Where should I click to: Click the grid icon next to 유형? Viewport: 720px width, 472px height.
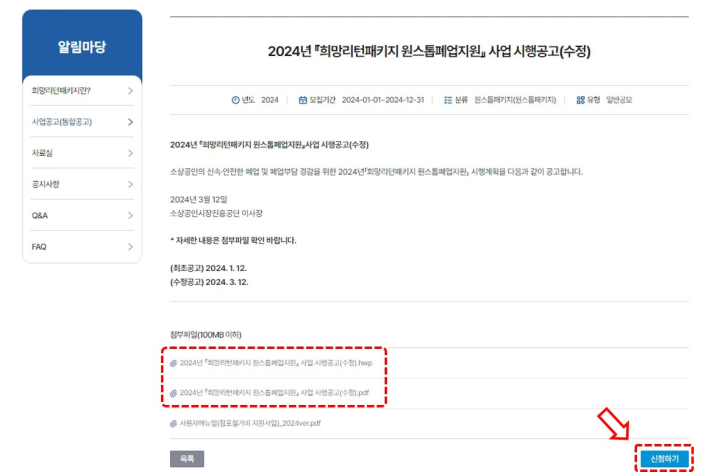point(580,100)
